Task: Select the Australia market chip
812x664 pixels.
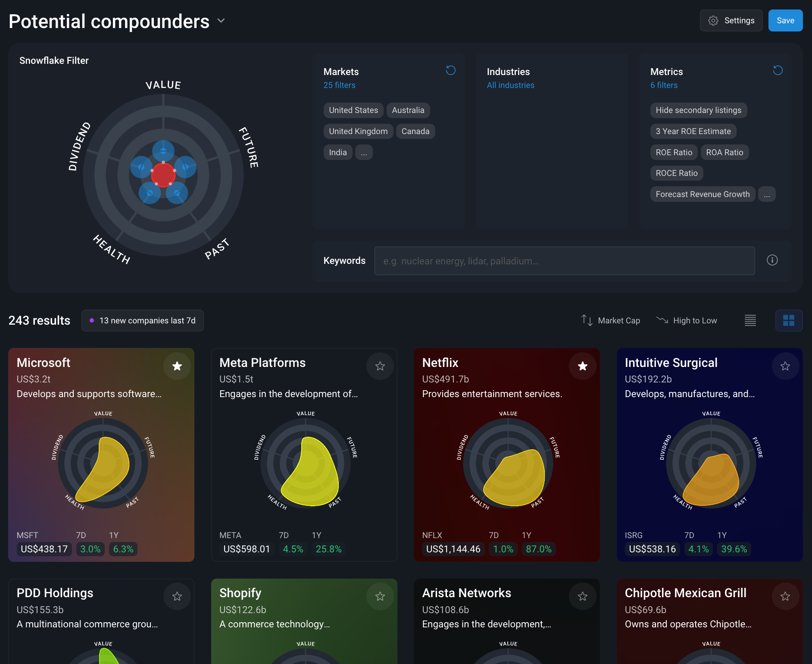Action: 408,110
